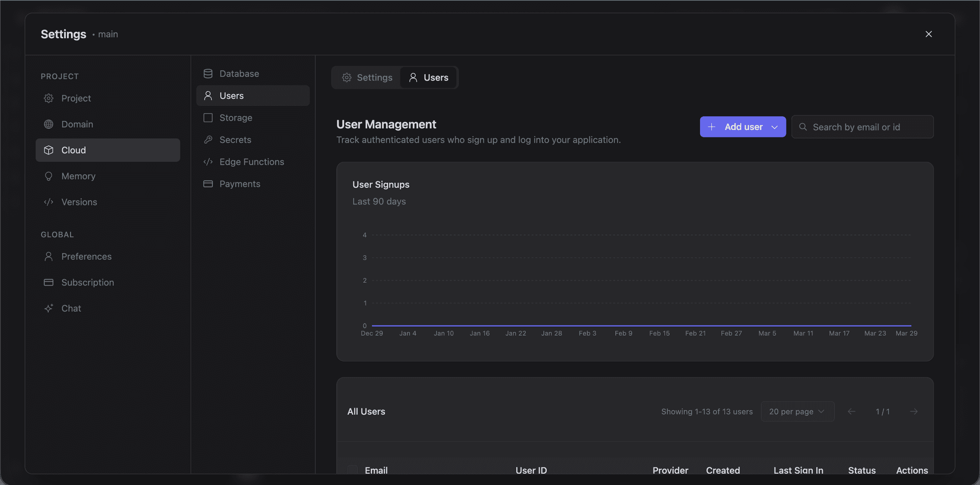Open the 20 per page dropdown
This screenshot has height=485, width=980.
click(798, 411)
